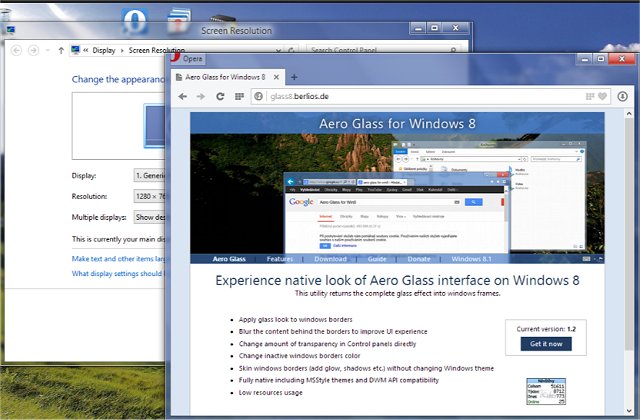Click the downloads icon right of Opera address bar

click(x=622, y=96)
